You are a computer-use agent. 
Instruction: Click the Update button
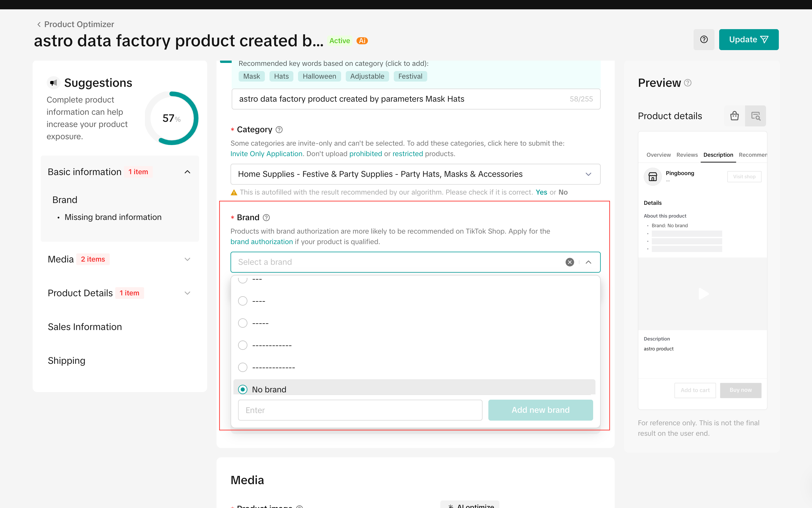(748, 40)
